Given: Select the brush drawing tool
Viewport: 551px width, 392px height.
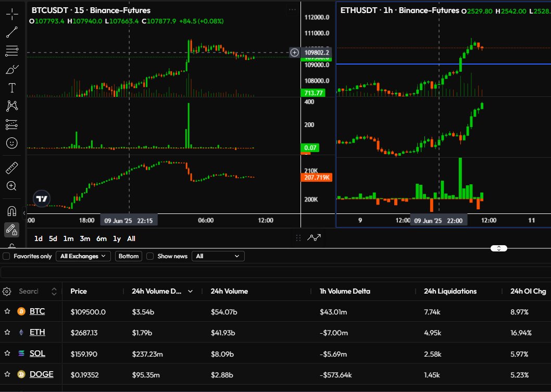Looking at the screenshot, I should 12,70.
